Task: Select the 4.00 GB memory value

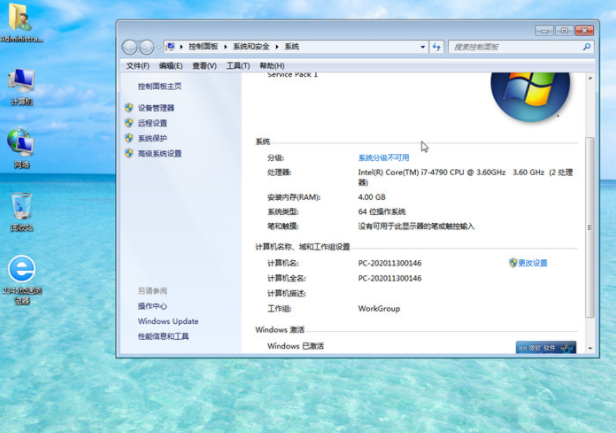Action: pyautogui.click(x=372, y=197)
